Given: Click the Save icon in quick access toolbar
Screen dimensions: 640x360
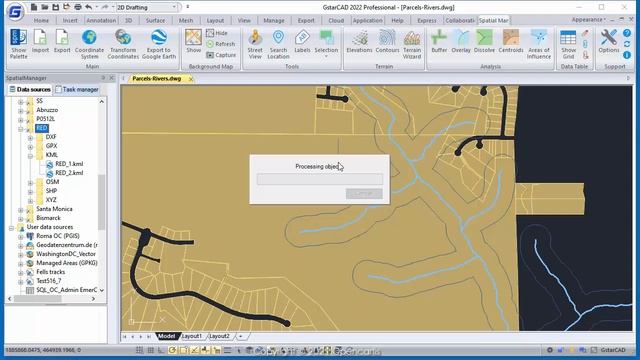Looking at the screenshot, I should 56,7.
